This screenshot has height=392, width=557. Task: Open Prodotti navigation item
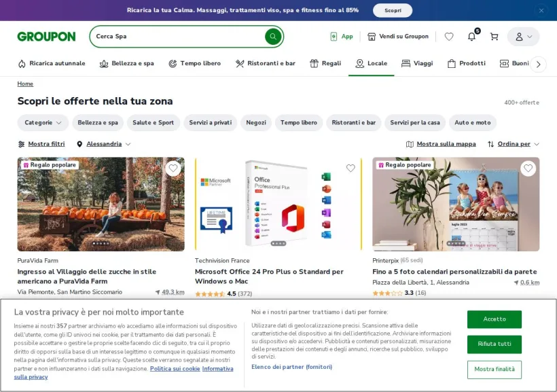(x=467, y=63)
